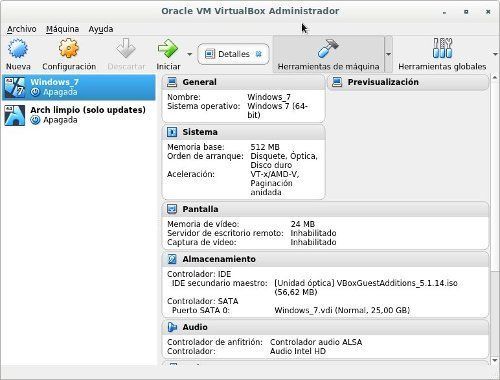Click the Puerto SATA 0 label
This screenshot has height=380, width=500.
click(x=201, y=310)
